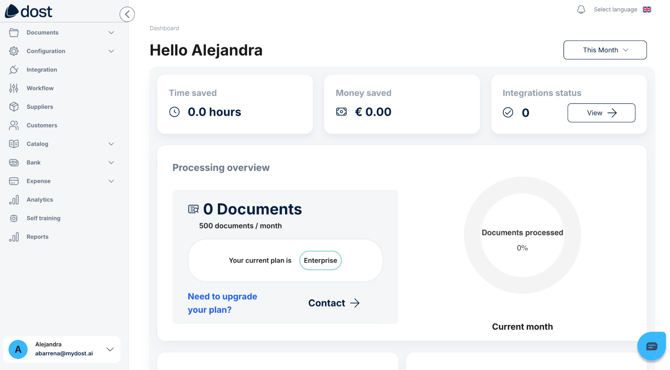Navigate to Customers
The image size is (670, 370).
coord(42,125)
